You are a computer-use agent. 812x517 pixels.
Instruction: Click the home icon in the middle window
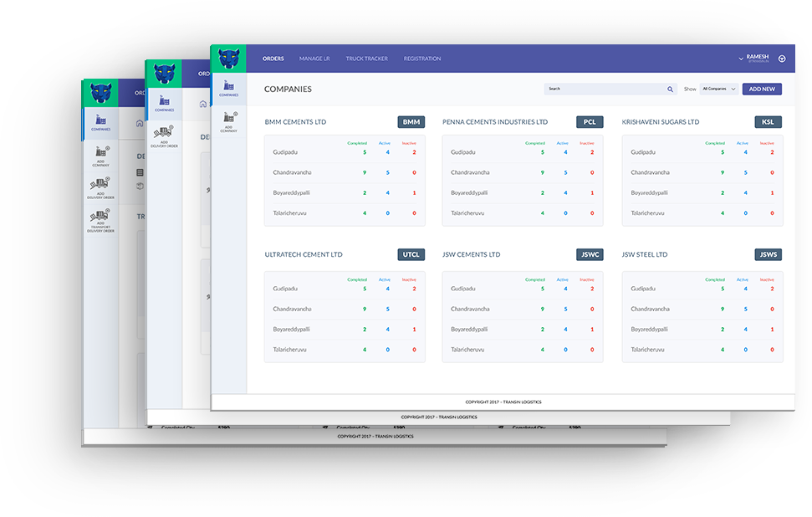click(x=203, y=104)
